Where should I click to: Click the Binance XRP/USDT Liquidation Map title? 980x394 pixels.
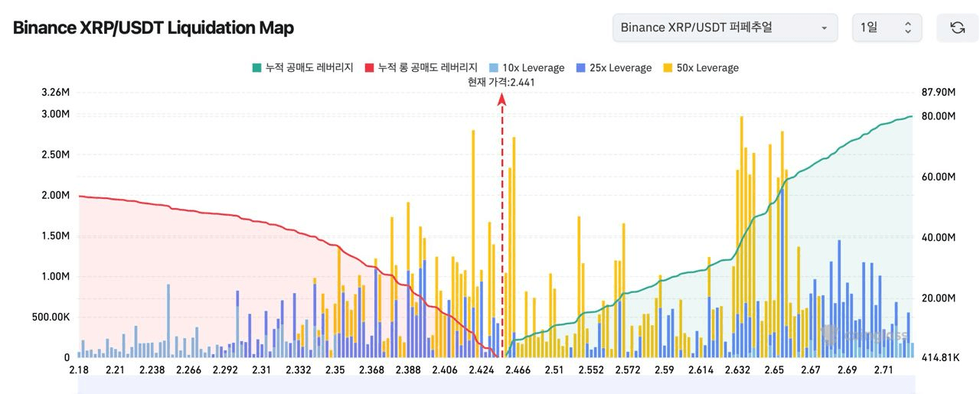[x=153, y=28]
